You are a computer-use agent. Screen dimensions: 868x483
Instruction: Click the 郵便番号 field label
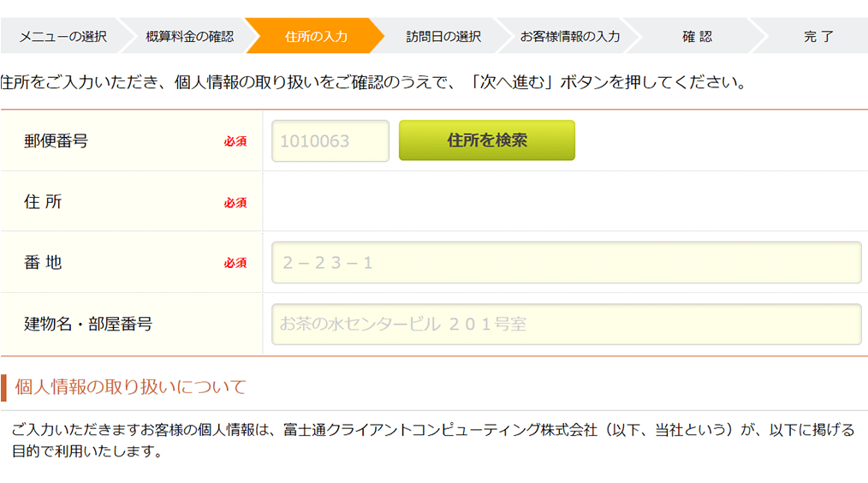[x=56, y=141]
